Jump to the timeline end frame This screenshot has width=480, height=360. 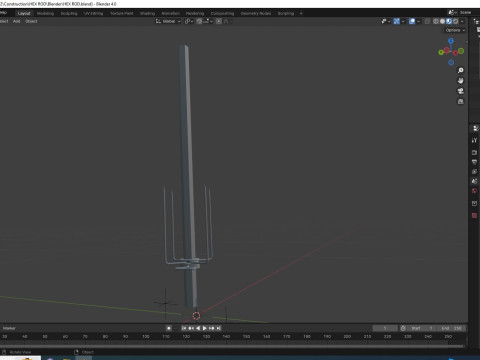coord(219,328)
